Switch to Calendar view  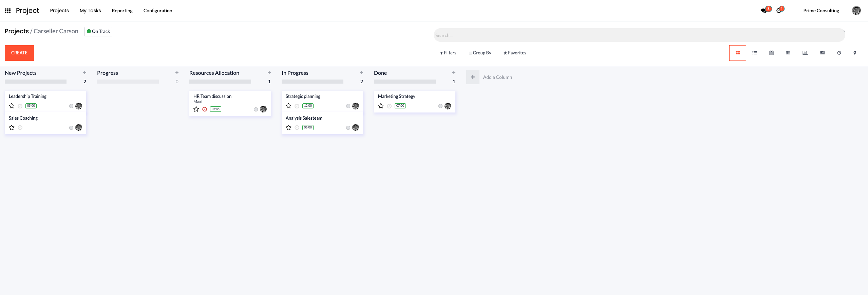(x=771, y=53)
